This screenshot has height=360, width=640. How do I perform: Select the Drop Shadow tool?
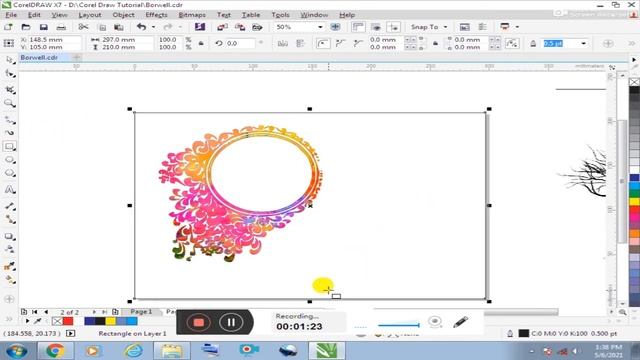tap(10, 237)
